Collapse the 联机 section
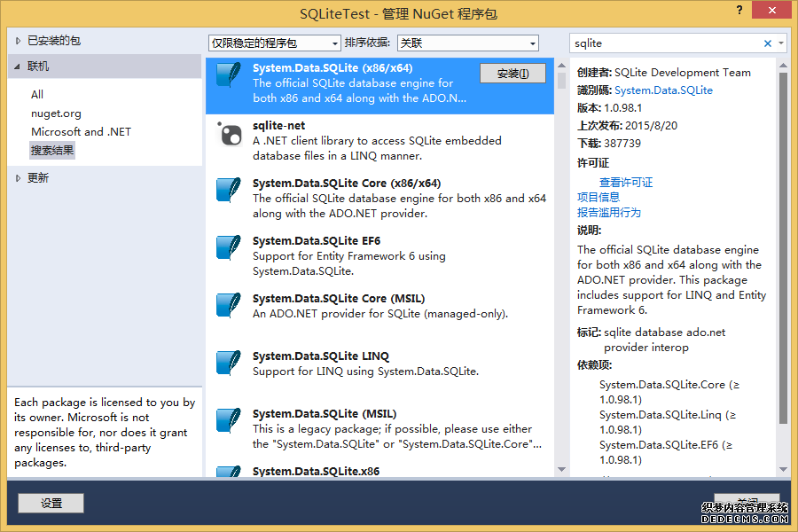Image resolution: width=798 pixels, height=532 pixels. pyautogui.click(x=18, y=66)
